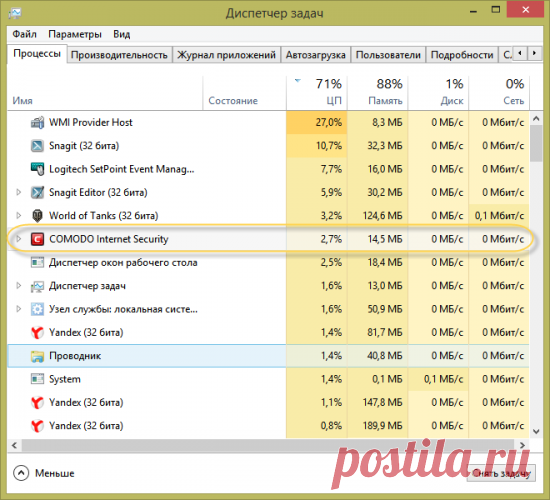
Task: Click the World of Tanks tank icon
Action: [x=38, y=216]
